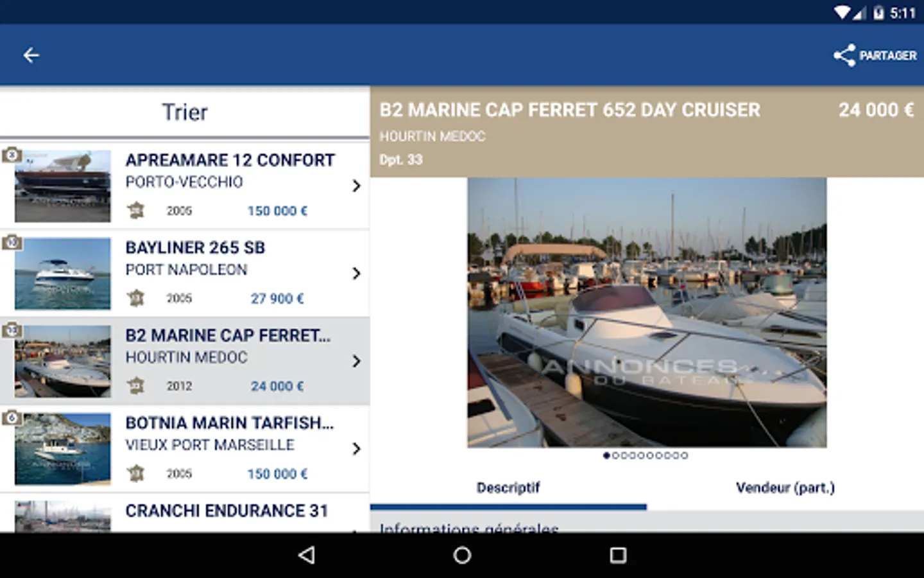This screenshot has width=924, height=578.
Task: Tap first dot of photo pager
Action: (x=606, y=455)
